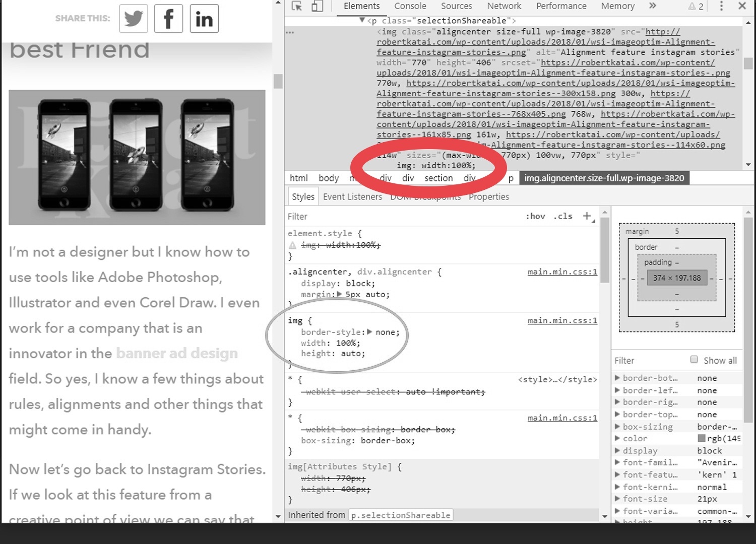Click the Facebook share icon
This screenshot has width=756, height=544.
[x=168, y=19]
